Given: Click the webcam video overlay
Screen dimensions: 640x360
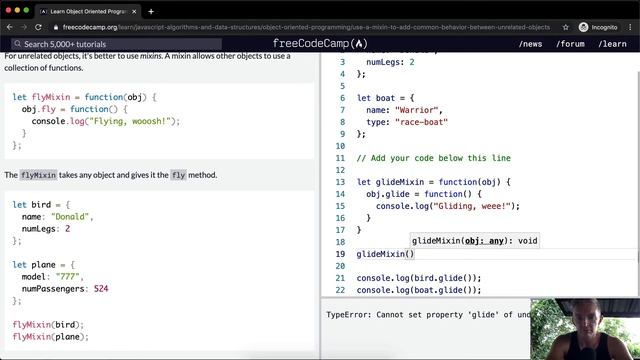Looking at the screenshot, I should [x=585, y=329].
